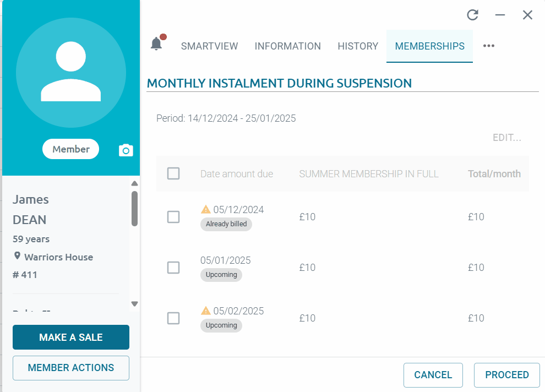Screen dimensions: 545x392
Task: Click the refresh icon at top
Action: point(472,15)
